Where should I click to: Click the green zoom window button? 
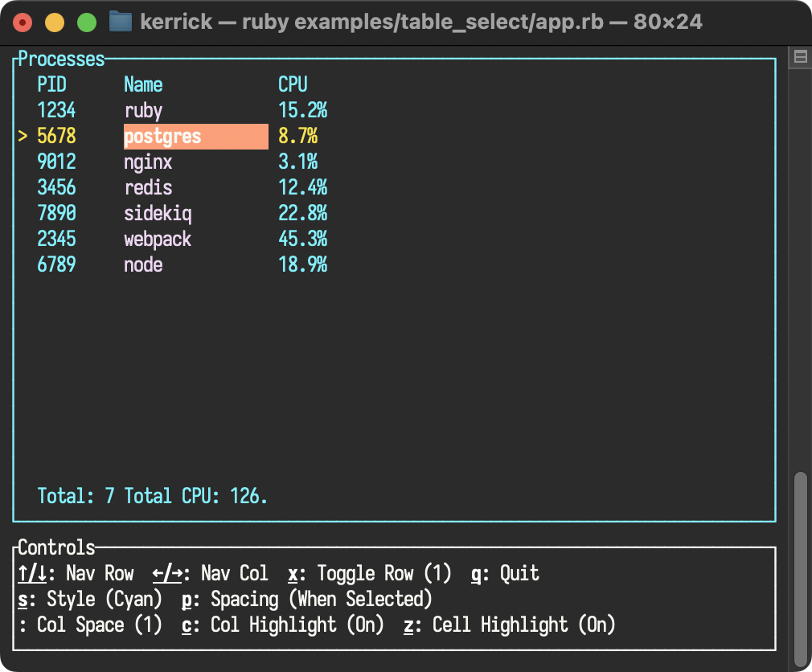(x=87, y=23)
